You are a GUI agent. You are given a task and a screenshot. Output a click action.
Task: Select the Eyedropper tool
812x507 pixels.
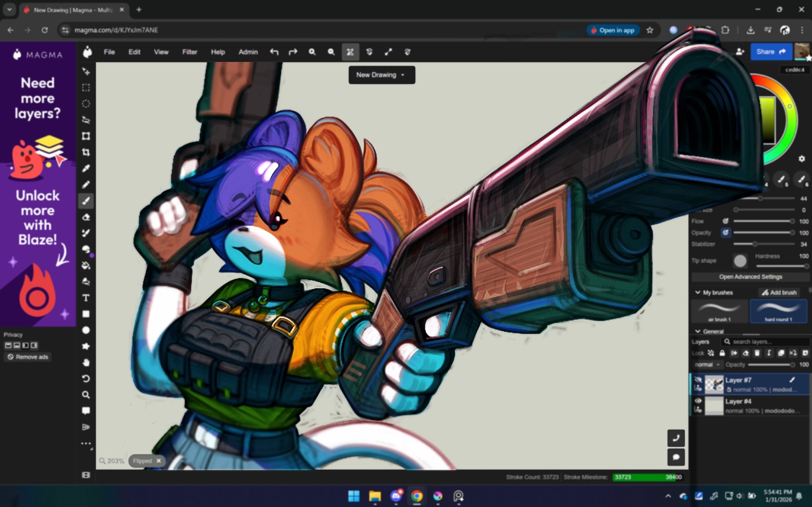[86, 168]
